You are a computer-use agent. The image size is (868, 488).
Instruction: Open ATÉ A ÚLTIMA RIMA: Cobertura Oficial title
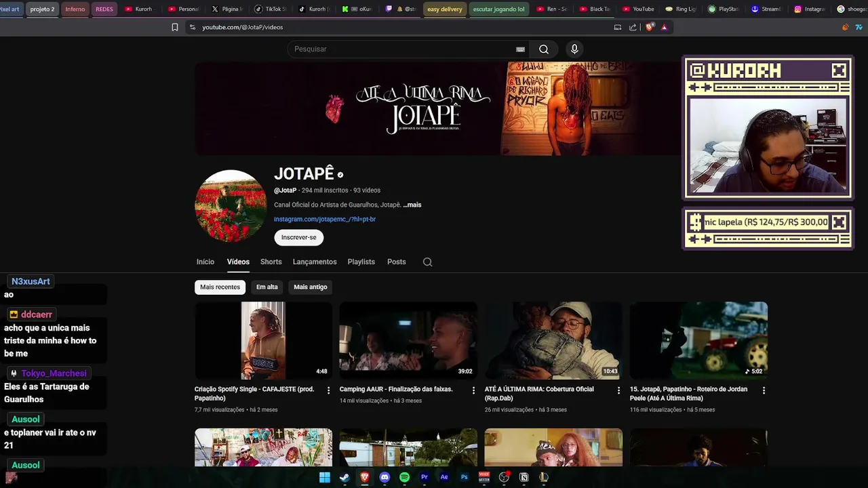point(539,393)
